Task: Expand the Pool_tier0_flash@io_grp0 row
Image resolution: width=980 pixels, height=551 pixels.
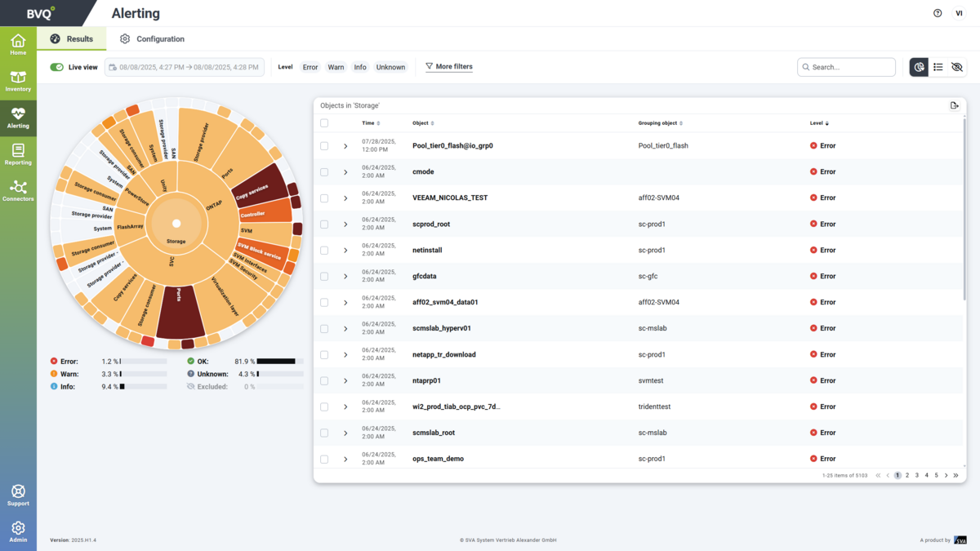Action: tap(345, 146)
